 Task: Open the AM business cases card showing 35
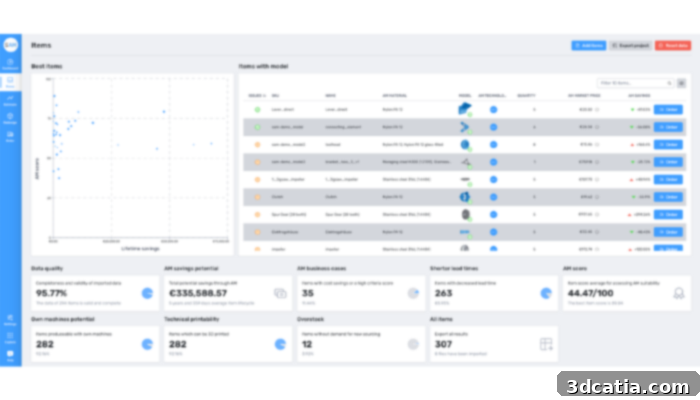tap(361, 293)
